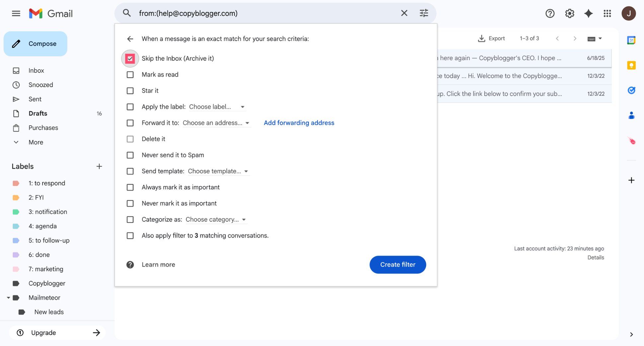The width and height of the screenshot is (644, 346).
Task: Enable Never send it to Spam
Action: 130,155
